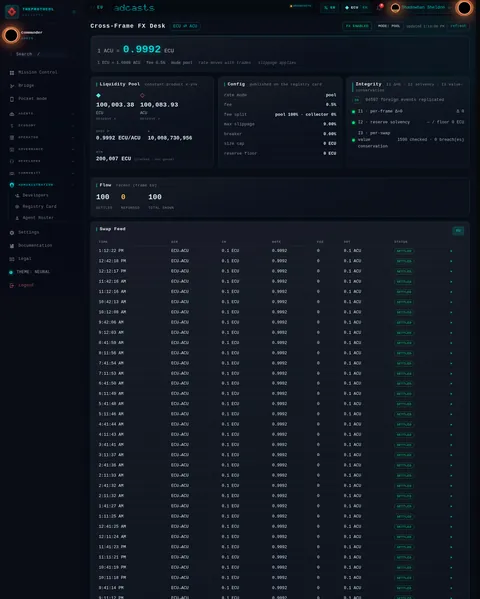480x599 pixels.
Task: Click the Settings gear icon
Action: (x=12, y=233)
